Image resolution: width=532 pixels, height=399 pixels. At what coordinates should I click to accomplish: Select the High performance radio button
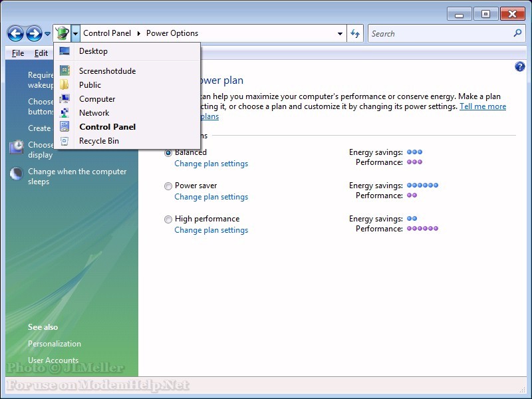click(x=168, y=219)
